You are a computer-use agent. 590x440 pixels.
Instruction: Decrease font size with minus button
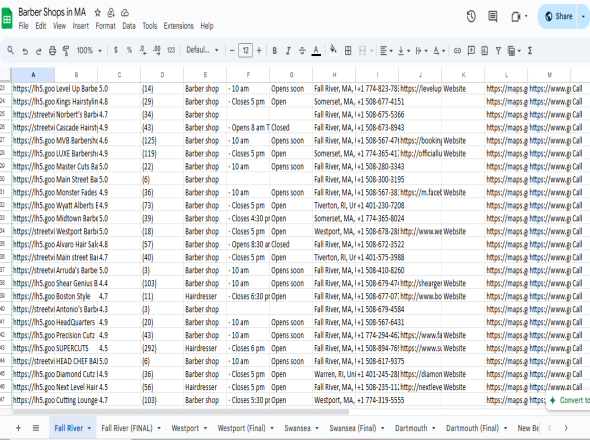(232, 50)
